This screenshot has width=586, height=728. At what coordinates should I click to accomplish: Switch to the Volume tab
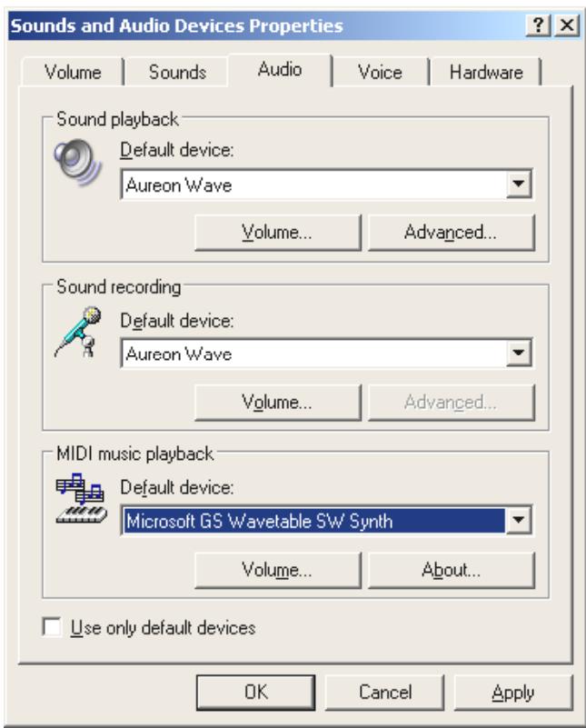pos(73,72)
